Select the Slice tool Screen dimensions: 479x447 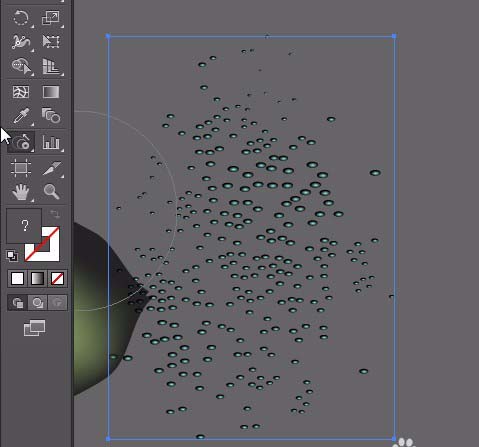(x=51, y=168)
